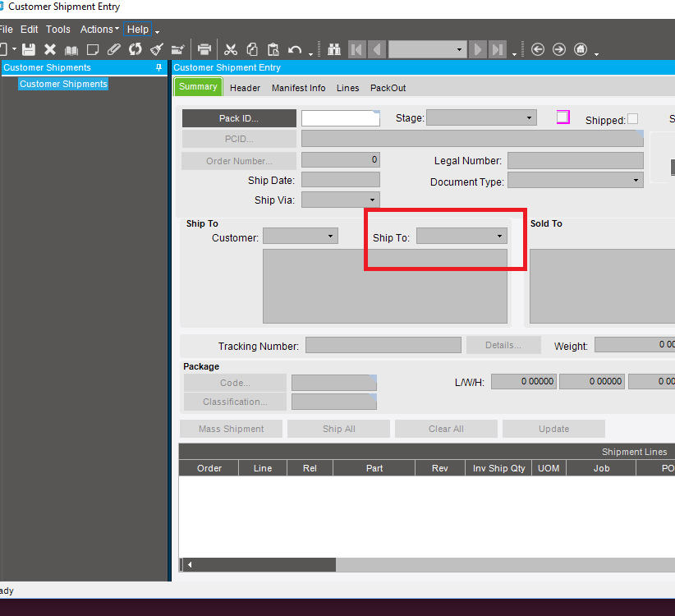Click the Order Number... button
This screenshot has width=675, height=616.
(x=239, y=161)
